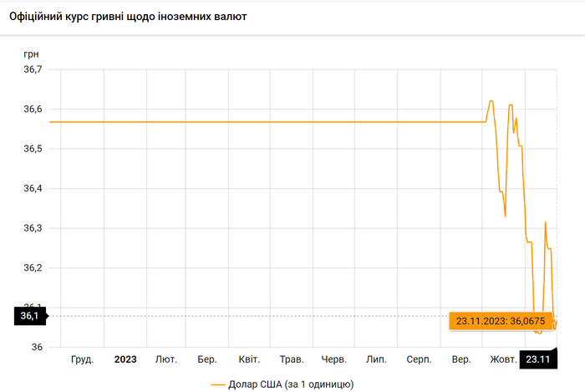
Task: Click the Черв. month axis label
Action: click(x=333, y=359)
